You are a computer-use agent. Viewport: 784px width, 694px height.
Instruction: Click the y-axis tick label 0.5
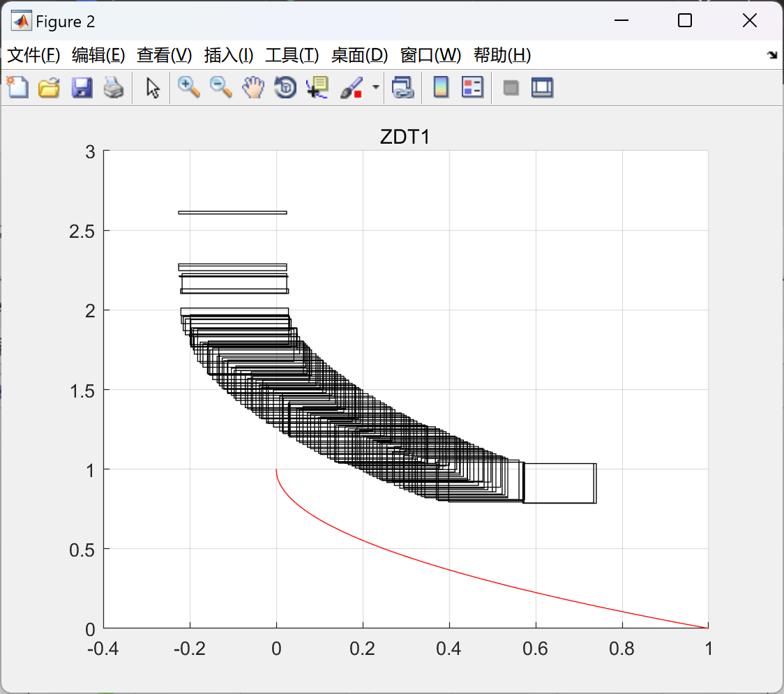pos(82,550)
